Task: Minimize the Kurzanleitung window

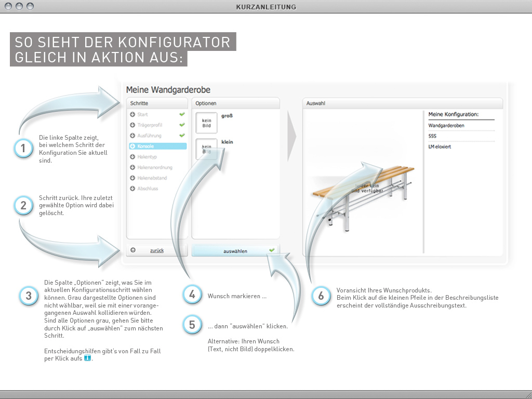Action: (x=19, y=6)
